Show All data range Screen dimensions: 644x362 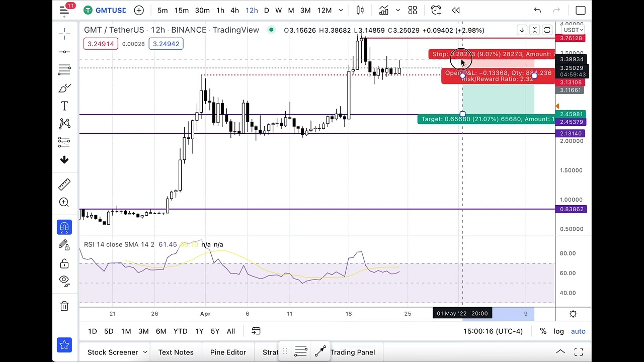coord(230,331)
